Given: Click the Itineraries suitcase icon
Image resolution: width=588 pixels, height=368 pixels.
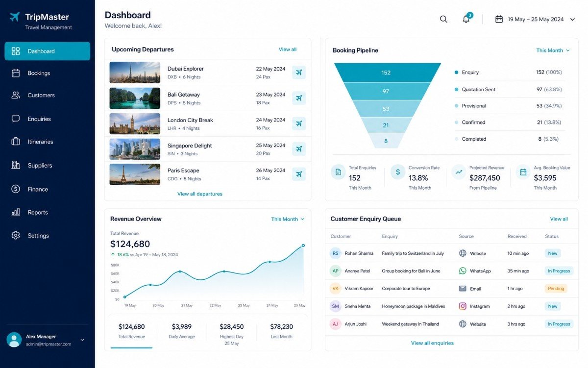Looking at the screenshot, I should tap(16, 142).
